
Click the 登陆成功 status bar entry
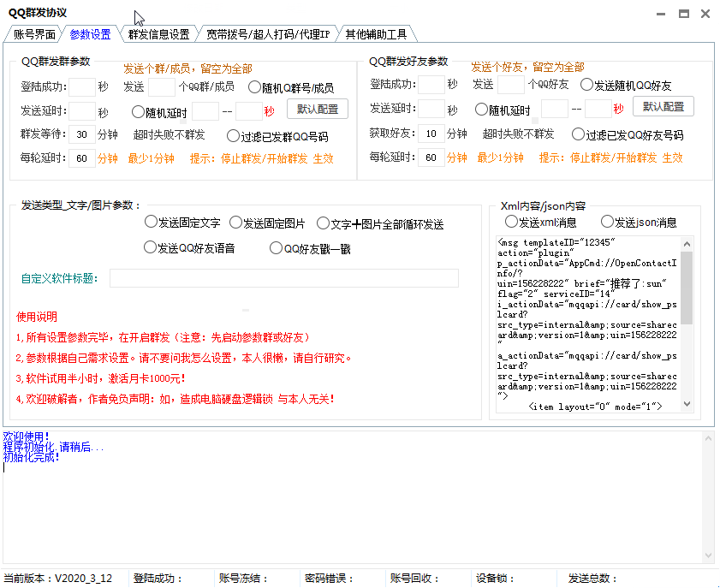click(x=158, y=579)
